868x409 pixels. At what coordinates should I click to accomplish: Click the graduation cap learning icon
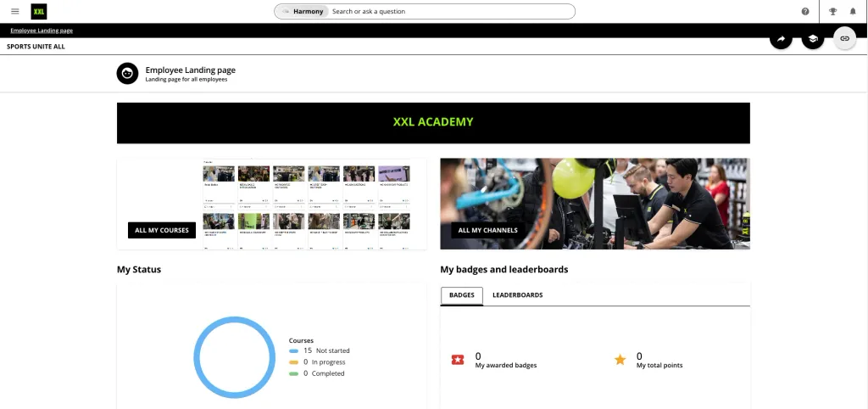[x=812, y=39]
